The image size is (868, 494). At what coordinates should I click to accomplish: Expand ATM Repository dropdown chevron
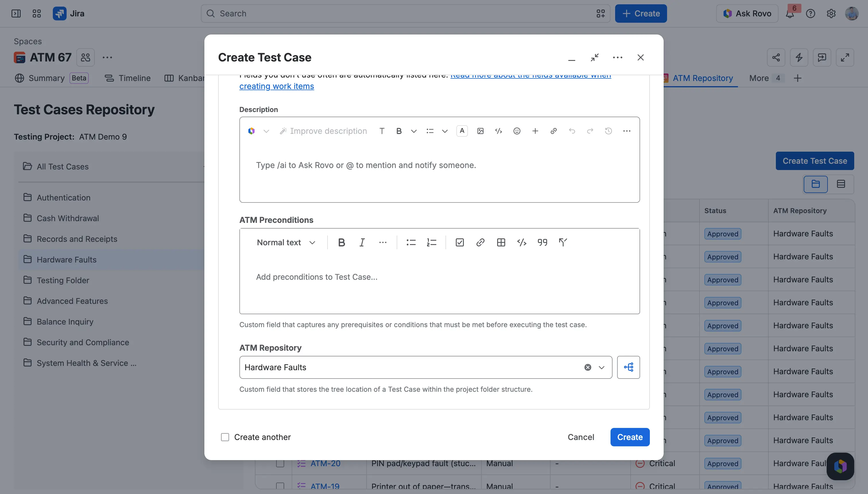[x=602, y=367]
